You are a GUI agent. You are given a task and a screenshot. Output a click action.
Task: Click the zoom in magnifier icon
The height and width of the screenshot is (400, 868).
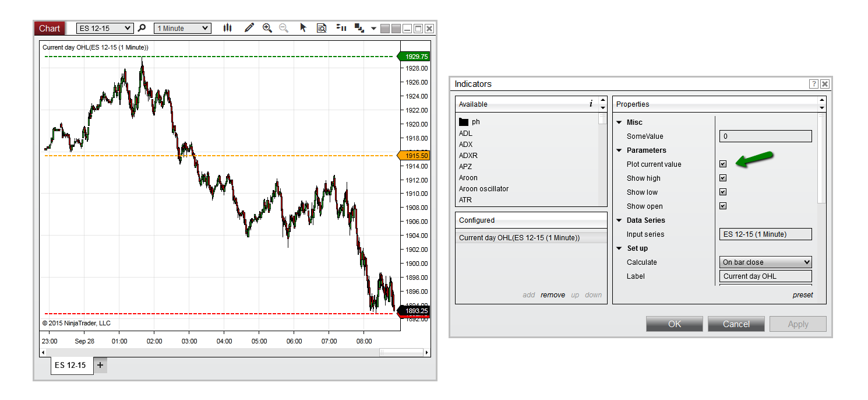[x=267, y=27]
